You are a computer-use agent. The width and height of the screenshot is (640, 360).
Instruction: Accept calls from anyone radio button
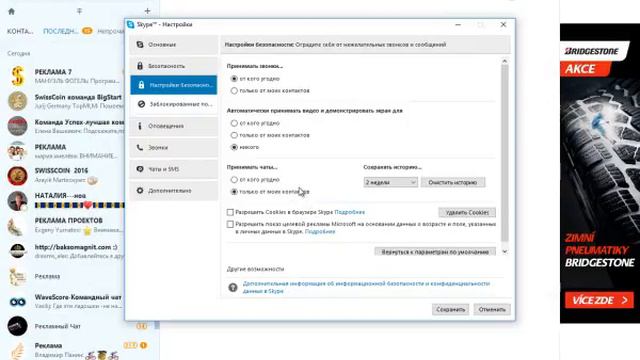click(234, 78)
